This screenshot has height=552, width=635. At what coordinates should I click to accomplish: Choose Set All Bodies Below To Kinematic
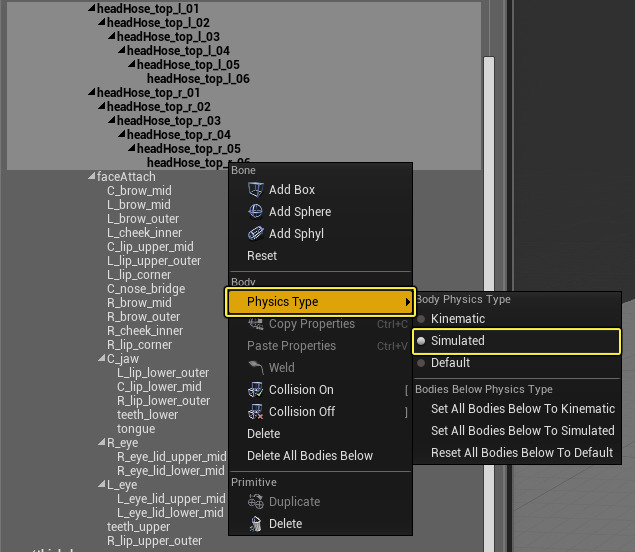523,409
